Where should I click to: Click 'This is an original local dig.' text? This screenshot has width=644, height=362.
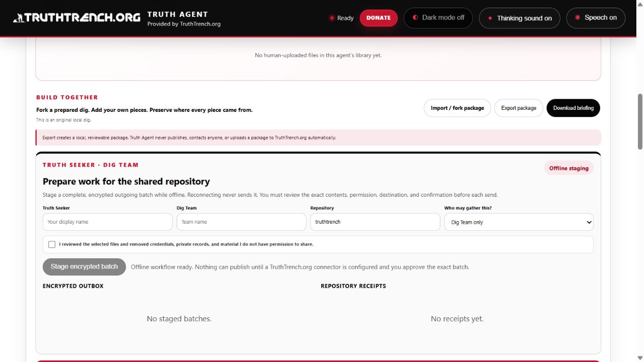pyautogui.click(x=64, y=120)
